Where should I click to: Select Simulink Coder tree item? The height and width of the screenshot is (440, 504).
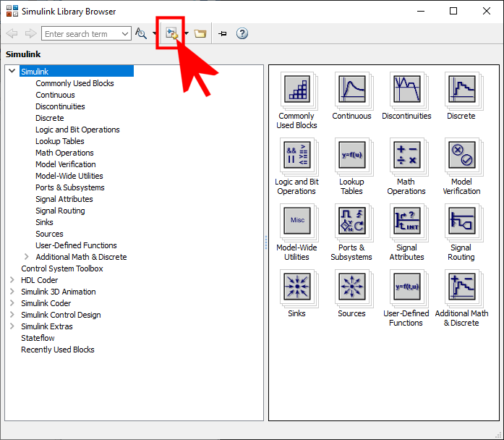pos(46,303)
